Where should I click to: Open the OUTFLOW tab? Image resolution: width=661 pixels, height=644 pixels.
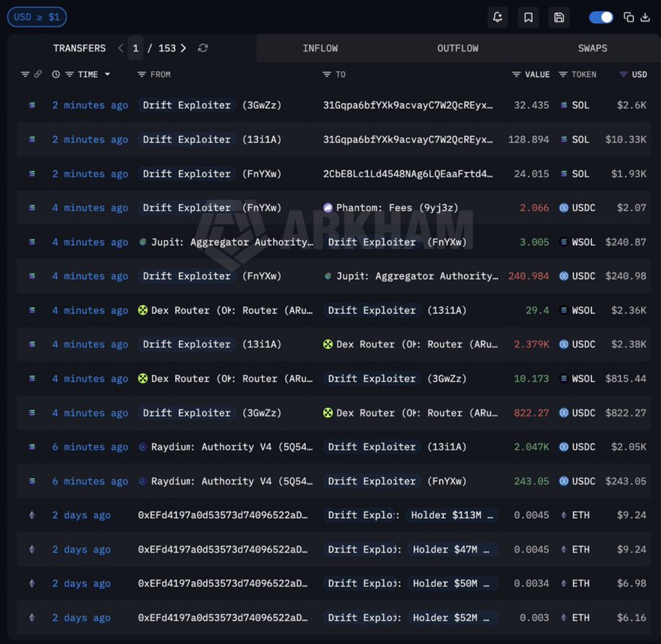pos(458,48)
